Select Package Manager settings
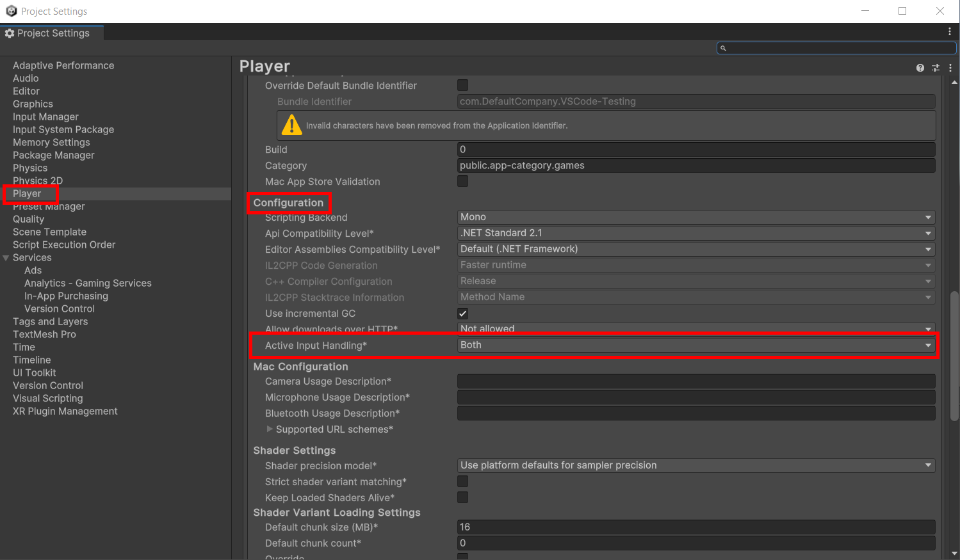 (x=54, y=155)
